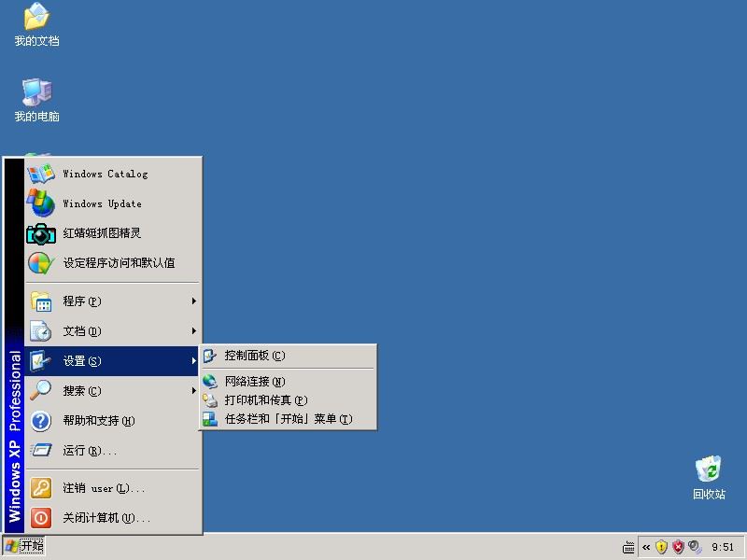Click the 文档 documents icon
Viewport: 747px width, 560px height.
coord(41,331)
